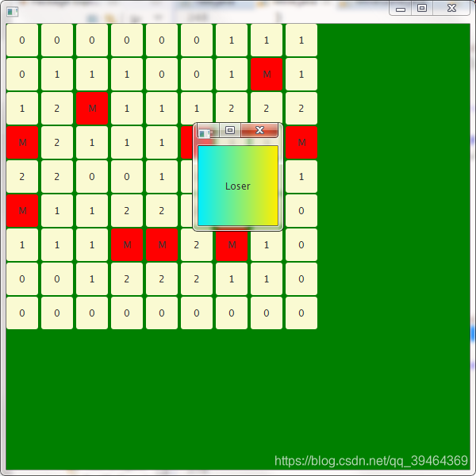The height and width of the screenshot is (476, 476).
Task: Click the 2 tile left of the third-row mine
Action: 57,109
